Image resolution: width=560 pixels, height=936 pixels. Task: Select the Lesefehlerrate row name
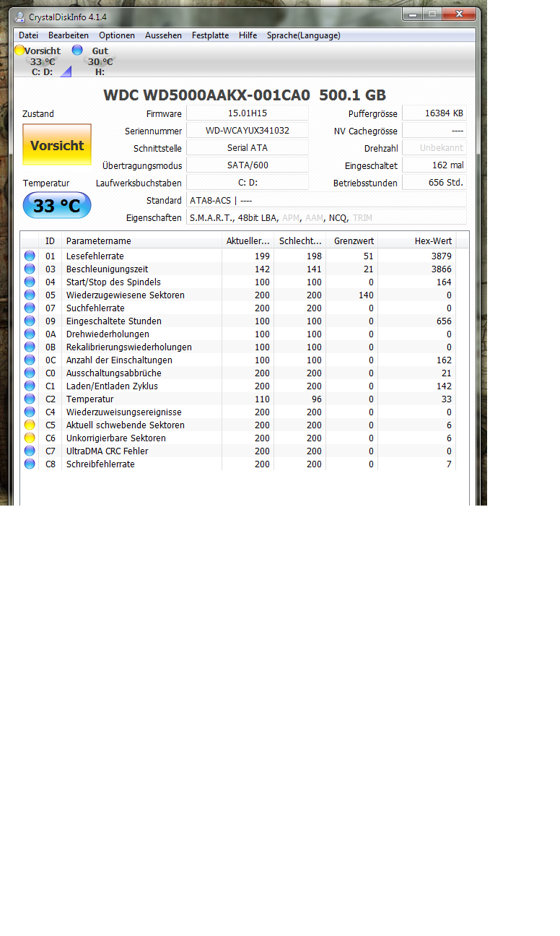[x=95, y=256]
